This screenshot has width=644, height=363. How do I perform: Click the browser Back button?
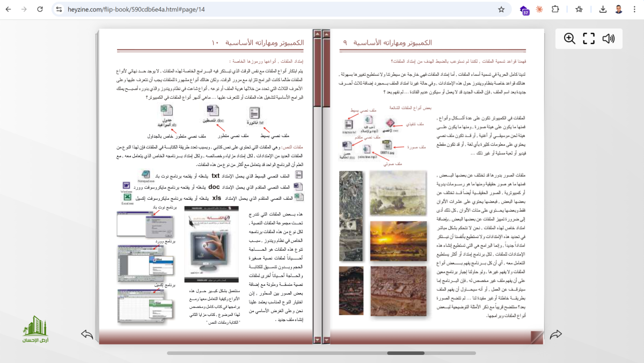coord(9,9)
